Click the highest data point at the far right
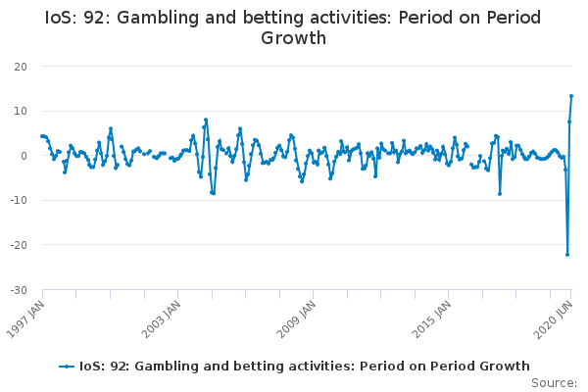588x392 pixels. pos(571,96)
